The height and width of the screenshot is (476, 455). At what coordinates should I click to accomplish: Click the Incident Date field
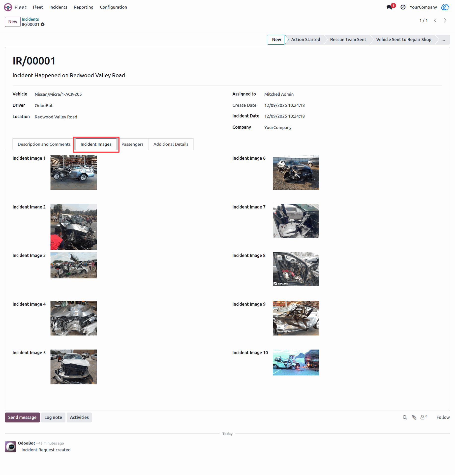(x=284, y=116)
